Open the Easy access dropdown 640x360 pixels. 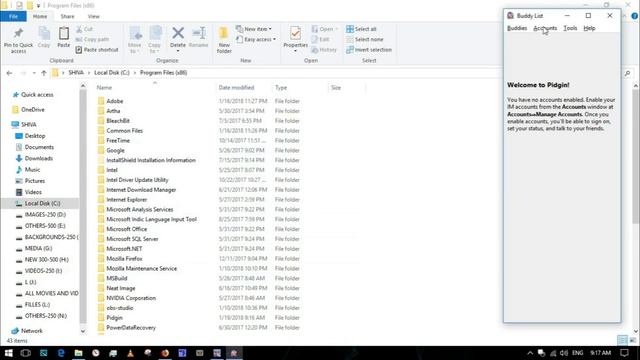click(256, 39)
